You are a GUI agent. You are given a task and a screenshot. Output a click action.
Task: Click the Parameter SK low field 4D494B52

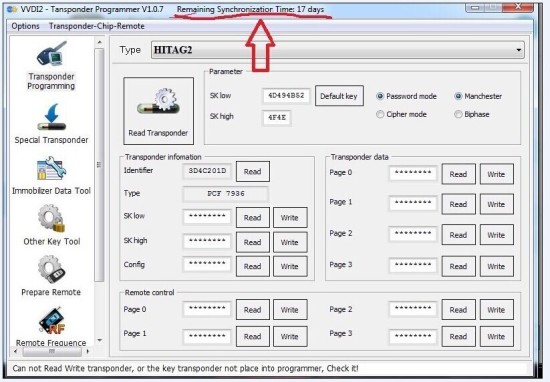(x=286, y=96)
